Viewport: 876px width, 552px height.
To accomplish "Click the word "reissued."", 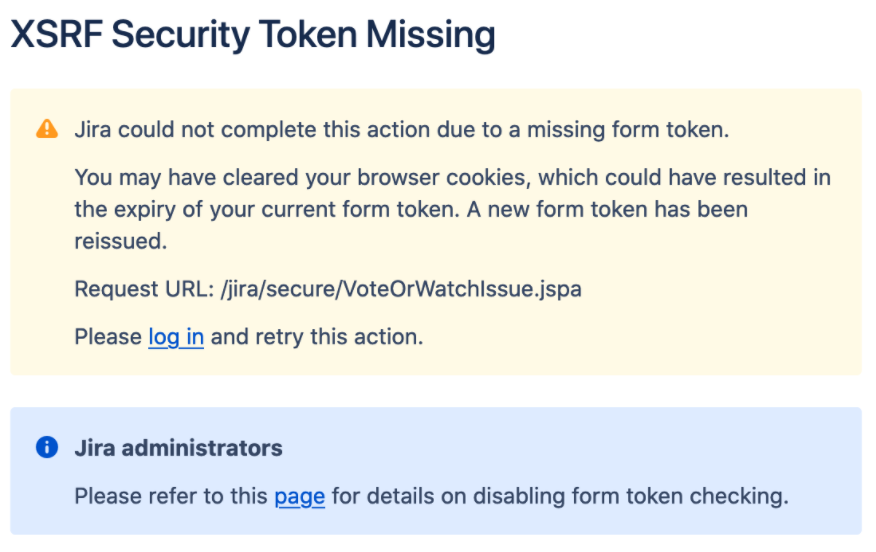I will [121, 241].
